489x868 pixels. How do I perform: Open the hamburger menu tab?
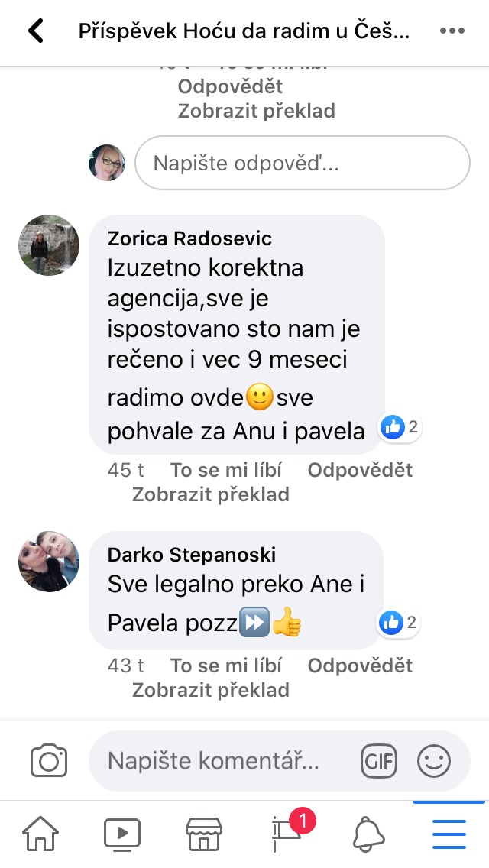[449, 834]
